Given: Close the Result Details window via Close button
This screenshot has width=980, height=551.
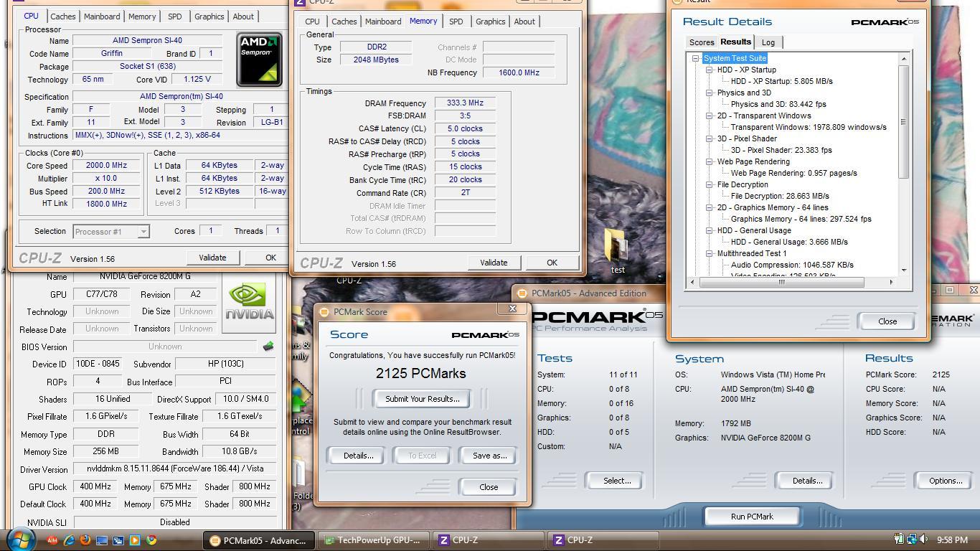Looking at the screenshot, I should (x=887, y=321).
